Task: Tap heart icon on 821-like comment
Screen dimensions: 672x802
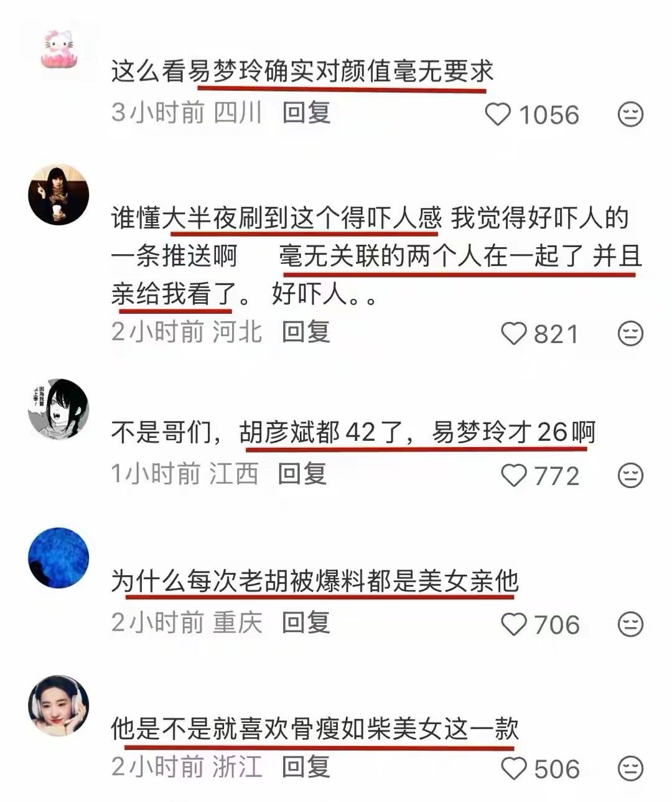Action: 514,334
